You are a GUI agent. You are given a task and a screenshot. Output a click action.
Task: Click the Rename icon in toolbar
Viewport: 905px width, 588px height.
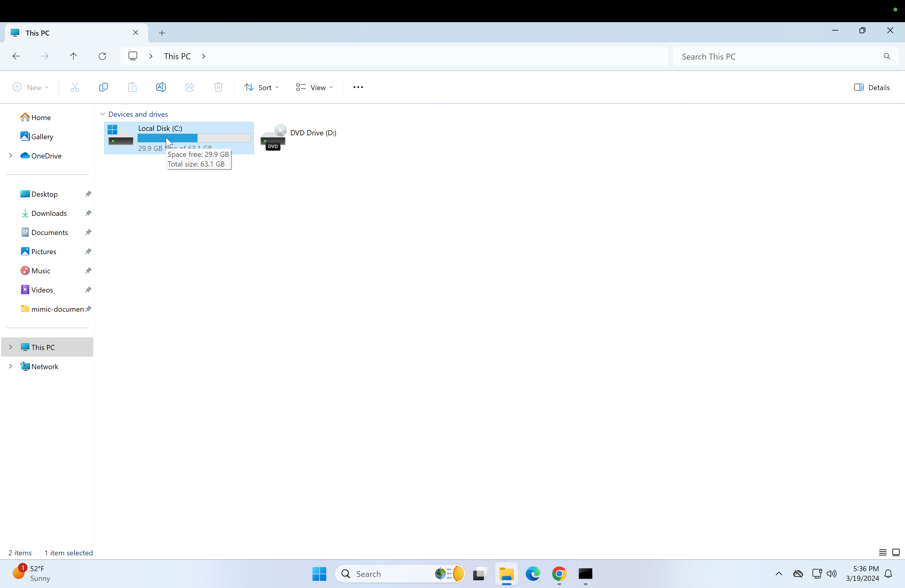point(161,87)
